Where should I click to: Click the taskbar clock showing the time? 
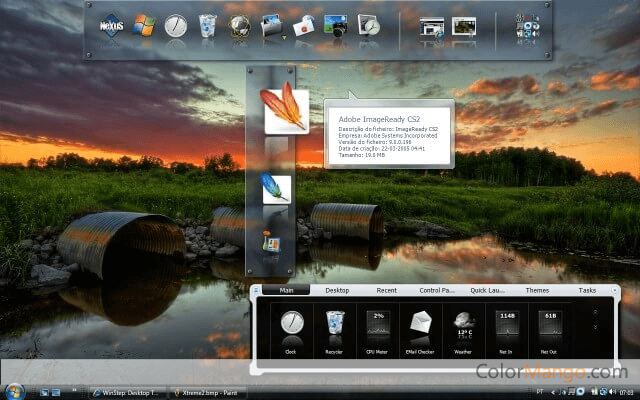click(626, 392)
